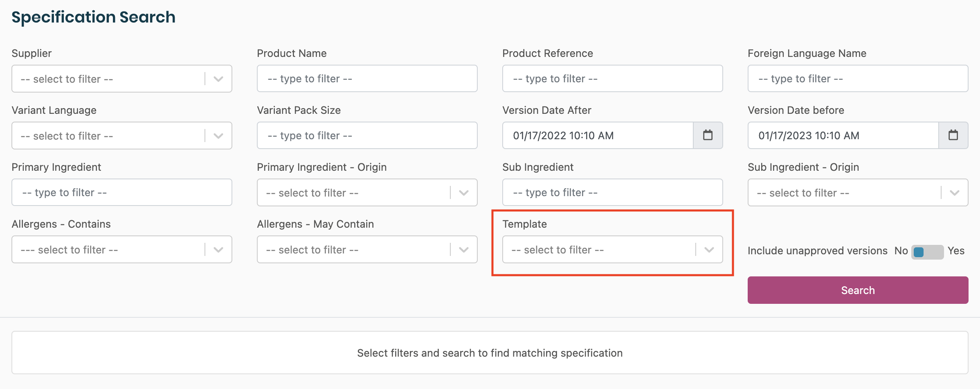Open calendar picker for Version Date After

(x=708, y=135)
